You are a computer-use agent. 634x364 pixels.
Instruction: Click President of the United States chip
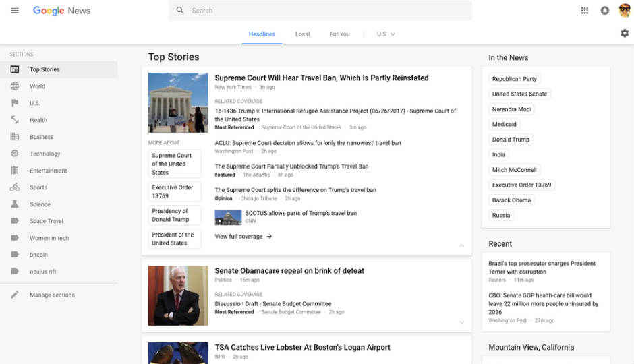174,239
